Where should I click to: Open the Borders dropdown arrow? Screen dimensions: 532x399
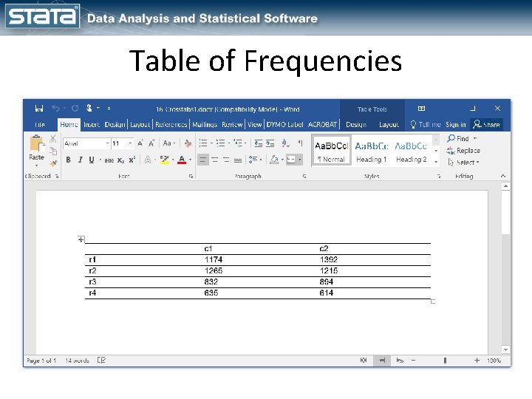pos(299,160)
